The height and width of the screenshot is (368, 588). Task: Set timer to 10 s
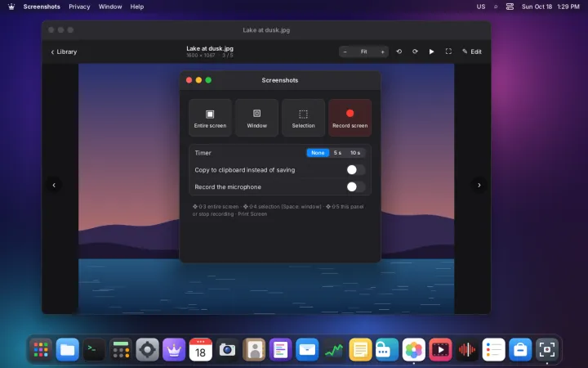coord(355,153)
